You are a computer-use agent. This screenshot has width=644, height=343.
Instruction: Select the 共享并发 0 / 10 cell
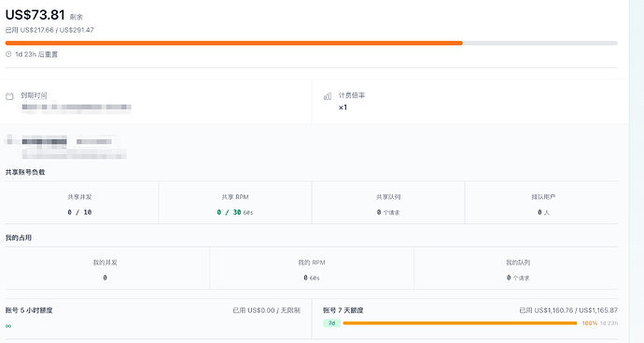(82, 203)
